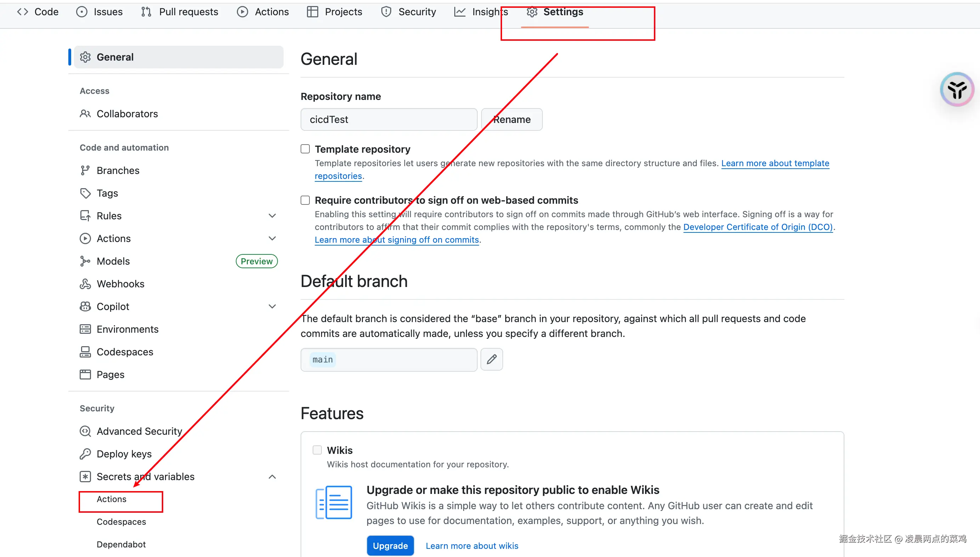Image resolution: width=980 pixels, height=557 pixels.
Task: Click the Security shield icon in top navigation
Action: point(386,12)
